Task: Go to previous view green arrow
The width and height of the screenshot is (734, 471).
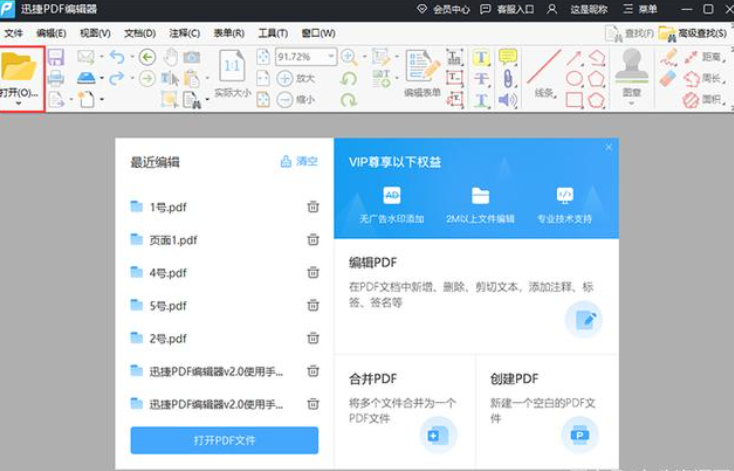Action: pos(147,57)
